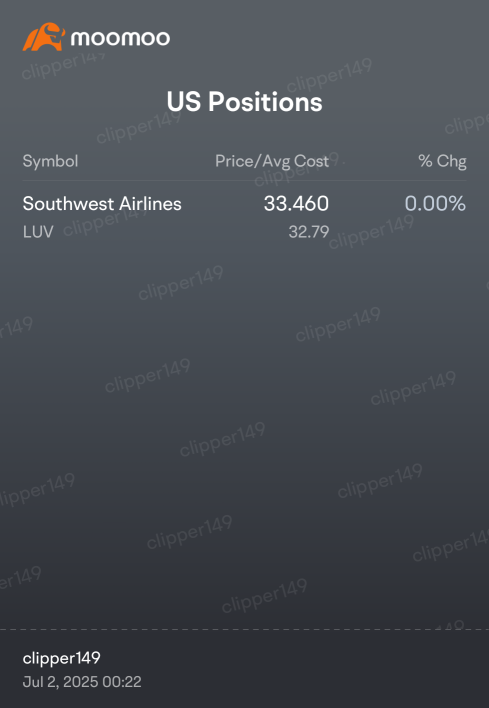Viewport: 489px width, 708px height.
Task: Click the 0.00% change value
Action: 435,204
